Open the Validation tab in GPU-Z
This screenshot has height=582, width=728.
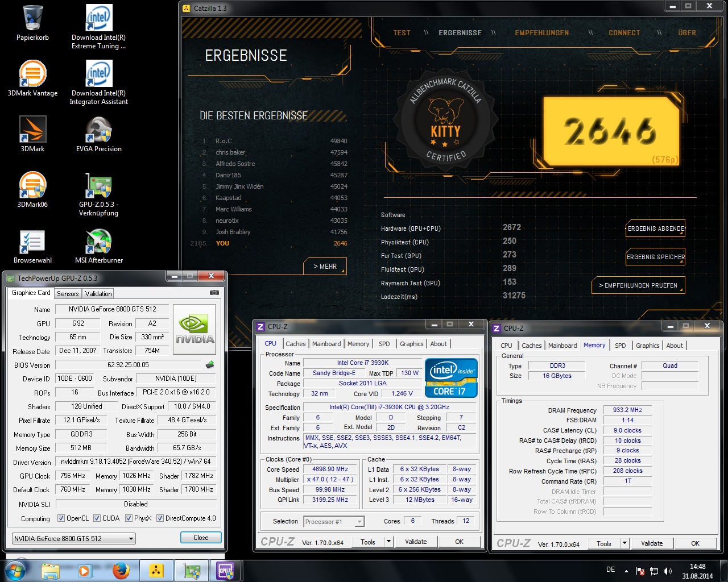(98, 294)
